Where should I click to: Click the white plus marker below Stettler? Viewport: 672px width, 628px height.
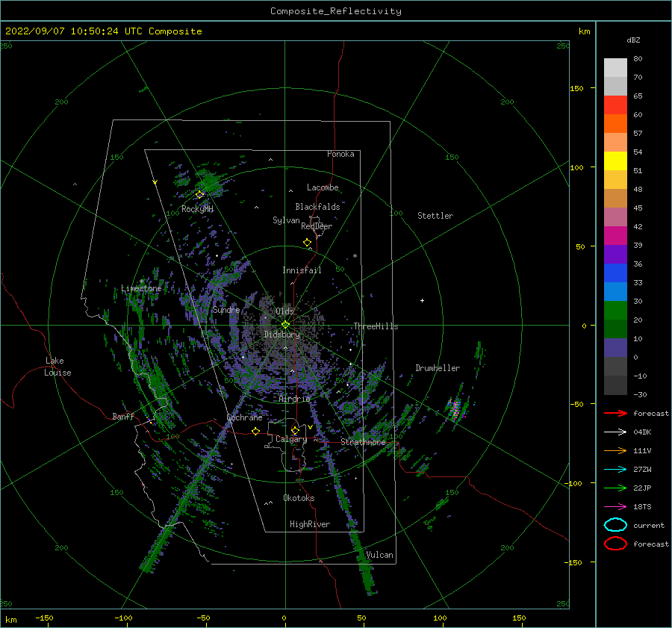[422, 300]
